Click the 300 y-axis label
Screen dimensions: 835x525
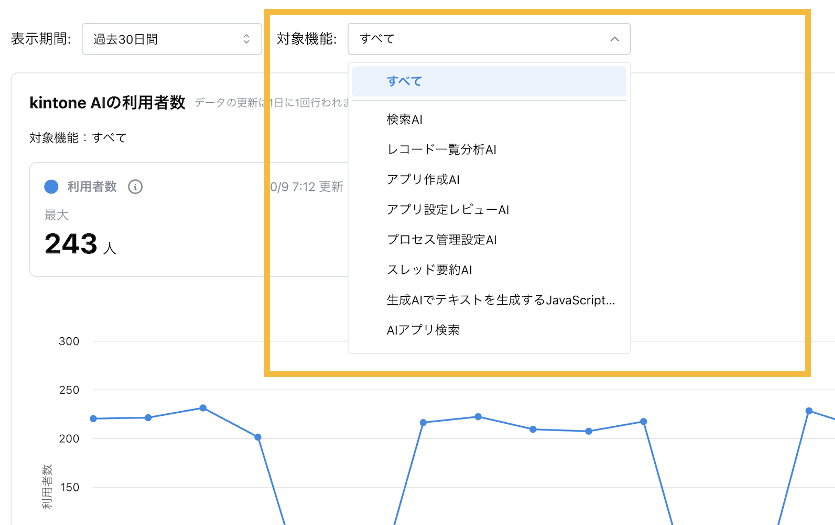(69, 341)
